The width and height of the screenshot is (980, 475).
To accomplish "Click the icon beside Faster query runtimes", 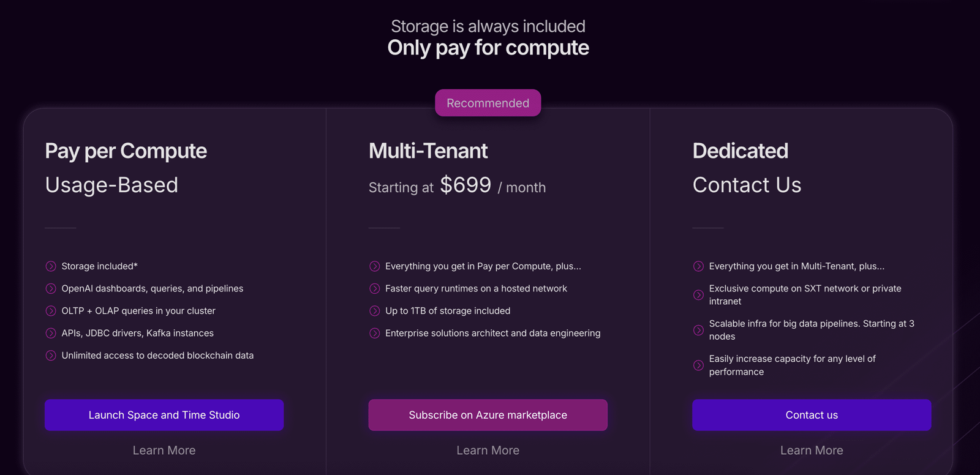I will point(375,288).
